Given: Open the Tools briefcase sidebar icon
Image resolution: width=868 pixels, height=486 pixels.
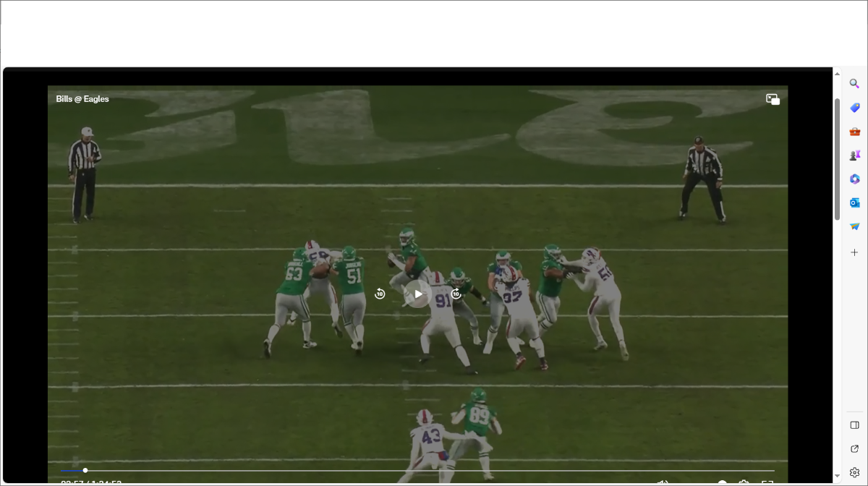Looking at the screenshot, I should [x=854, y=132].
